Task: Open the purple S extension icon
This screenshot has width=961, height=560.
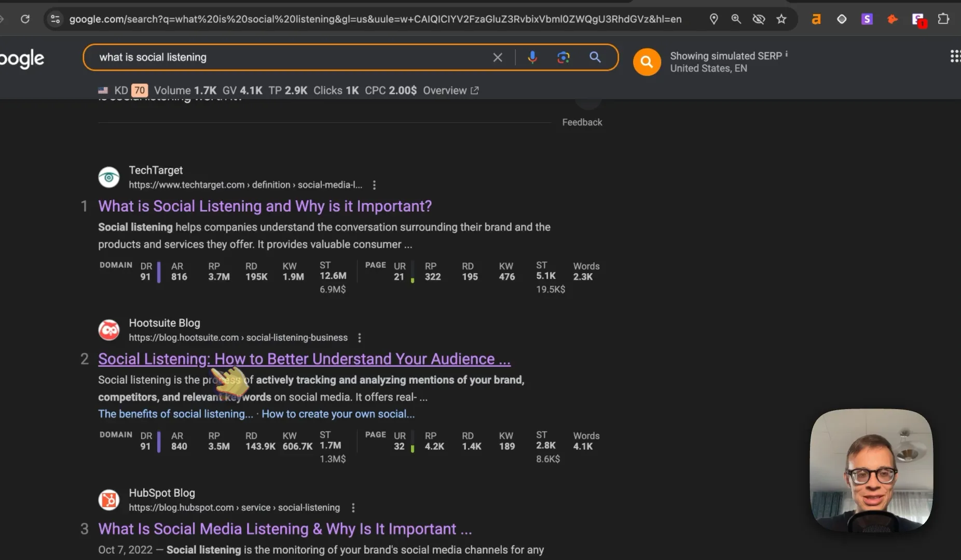Action: coord(867,19)
